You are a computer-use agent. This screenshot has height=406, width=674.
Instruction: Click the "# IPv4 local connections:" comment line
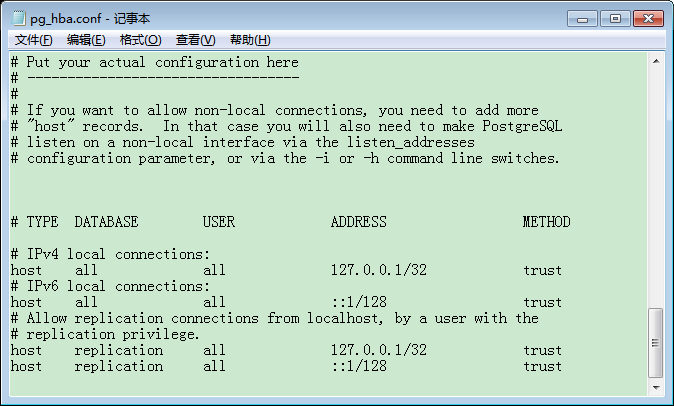click(x=110, y=254)
